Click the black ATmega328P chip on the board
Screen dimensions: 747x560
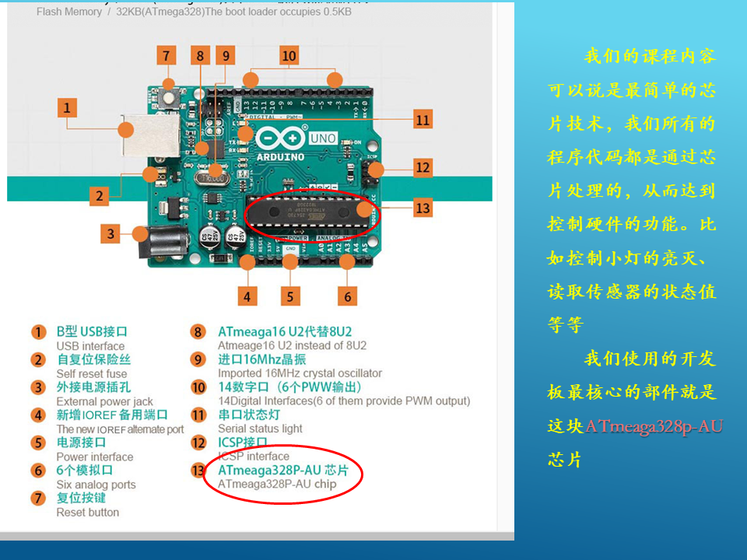(310, 211)
